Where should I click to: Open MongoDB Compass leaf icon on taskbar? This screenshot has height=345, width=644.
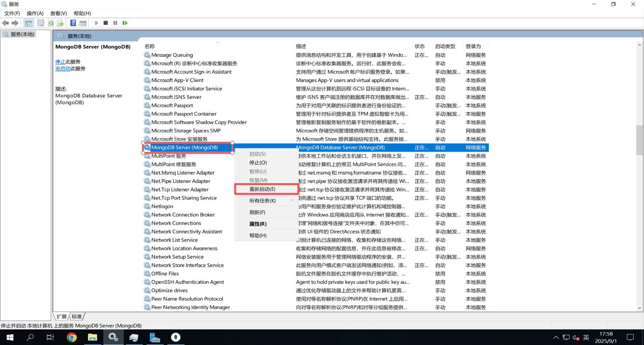[176, 338]
